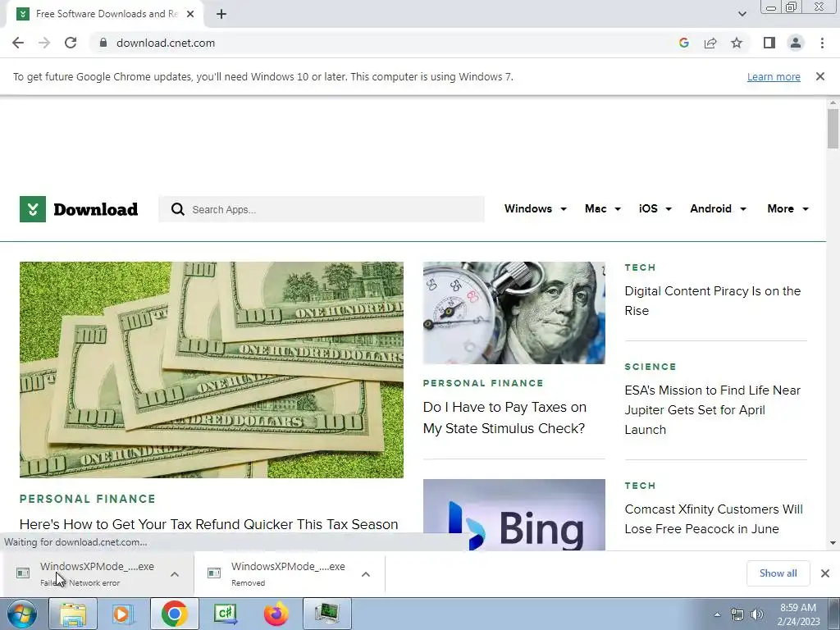Open Digital Content Piracy article
This screenshot has height=630, width=840.
[713, 300]
